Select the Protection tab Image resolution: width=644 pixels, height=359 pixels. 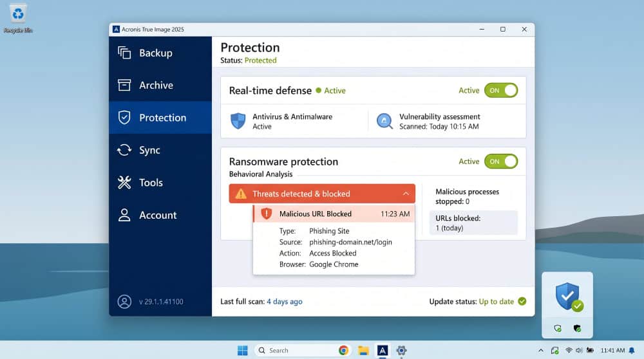click(x=160, y=117)
